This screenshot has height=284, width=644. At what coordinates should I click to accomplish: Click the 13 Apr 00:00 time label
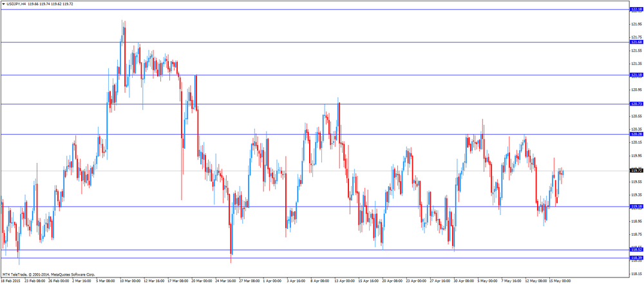pos(344,281)
